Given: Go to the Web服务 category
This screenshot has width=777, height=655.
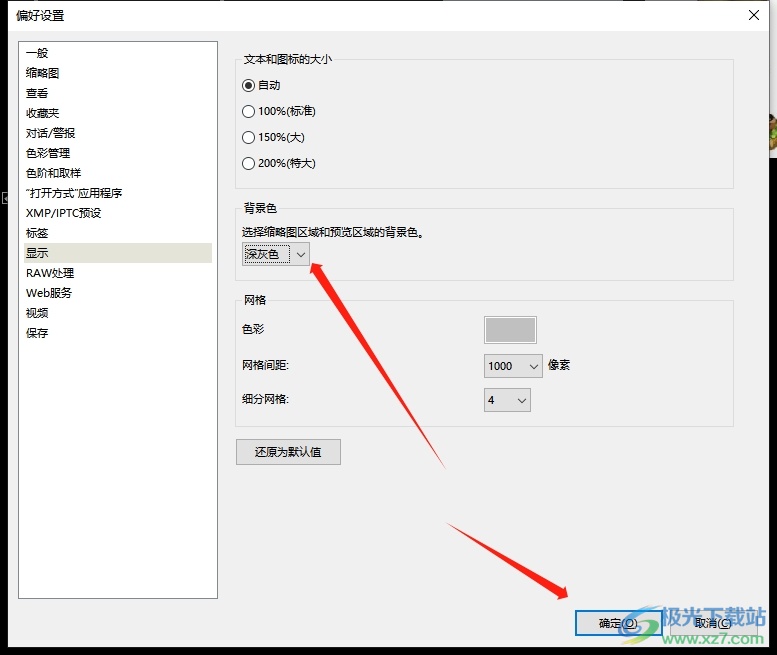Looking at the screenshot, I should (118, 293).
